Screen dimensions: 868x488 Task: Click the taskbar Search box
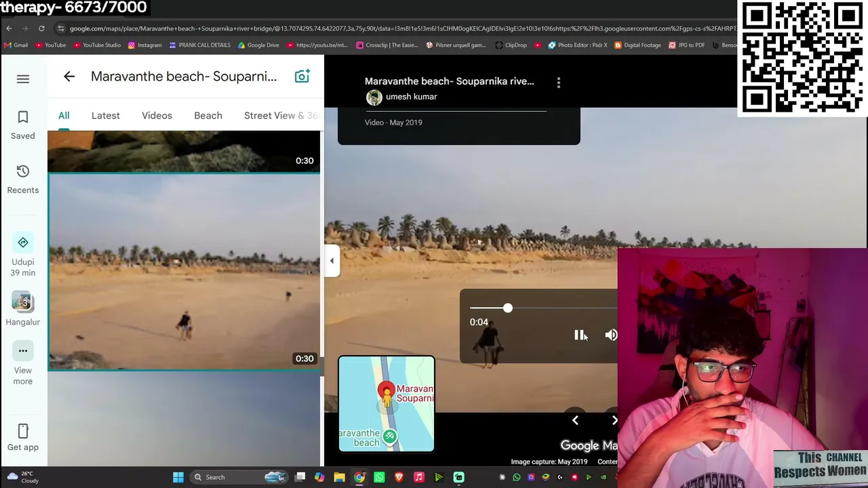point(239,477)
